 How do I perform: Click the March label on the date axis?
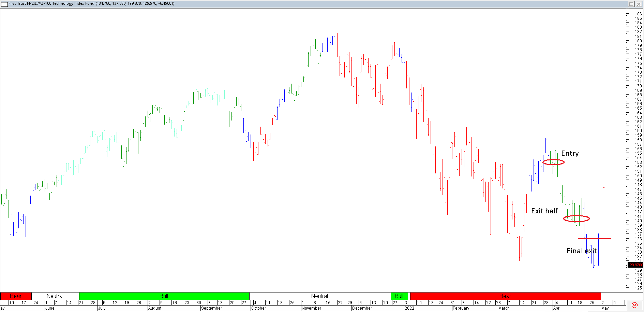coord(504,308)
